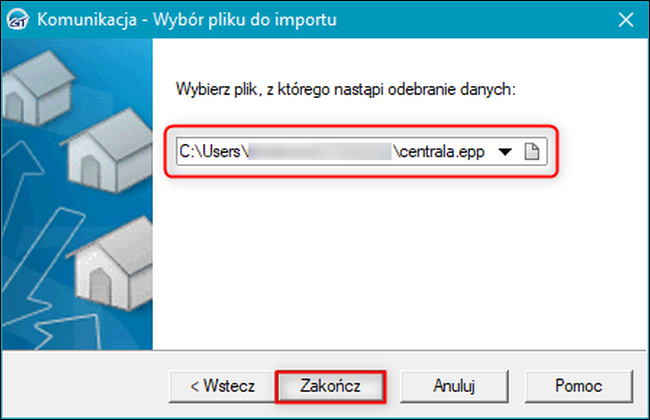Click the GT application icon in title bar
The width and height of the screenshot is (650, 420).
(20, 20)
